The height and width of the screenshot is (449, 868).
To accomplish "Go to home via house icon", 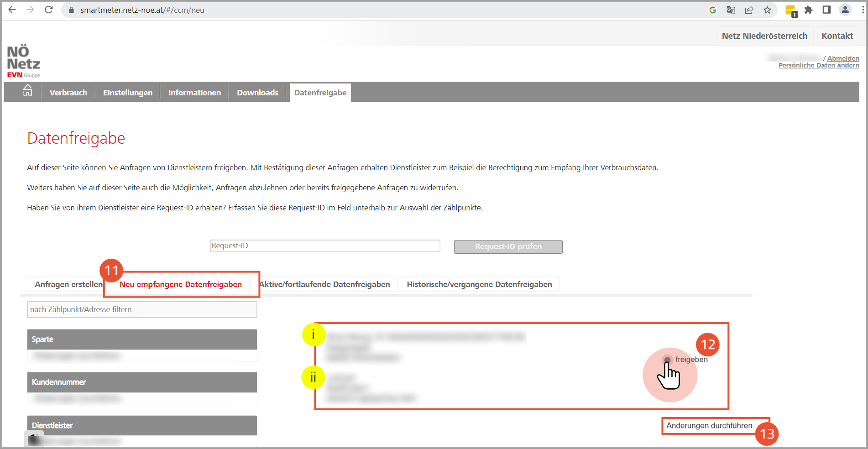I will tap(28, 90).
